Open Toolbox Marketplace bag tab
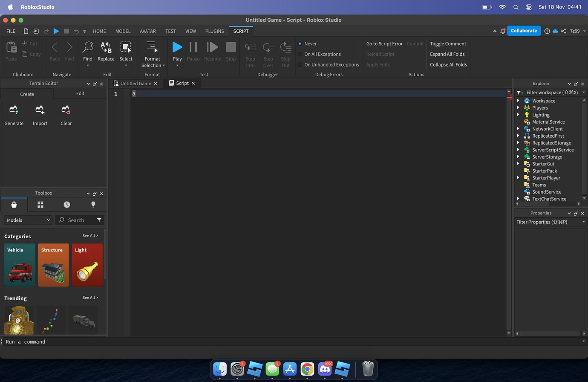Image resolution: width=588 pixels, height=382 pixels. (x=14, y=205)
